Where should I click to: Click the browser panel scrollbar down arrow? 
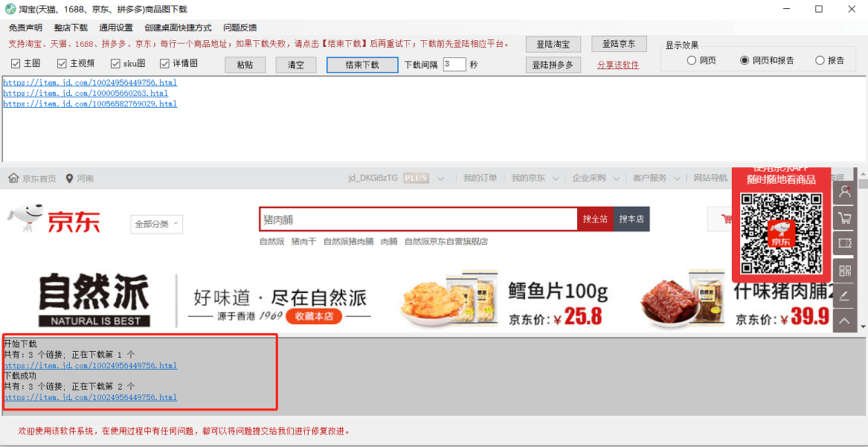(863, 327)
